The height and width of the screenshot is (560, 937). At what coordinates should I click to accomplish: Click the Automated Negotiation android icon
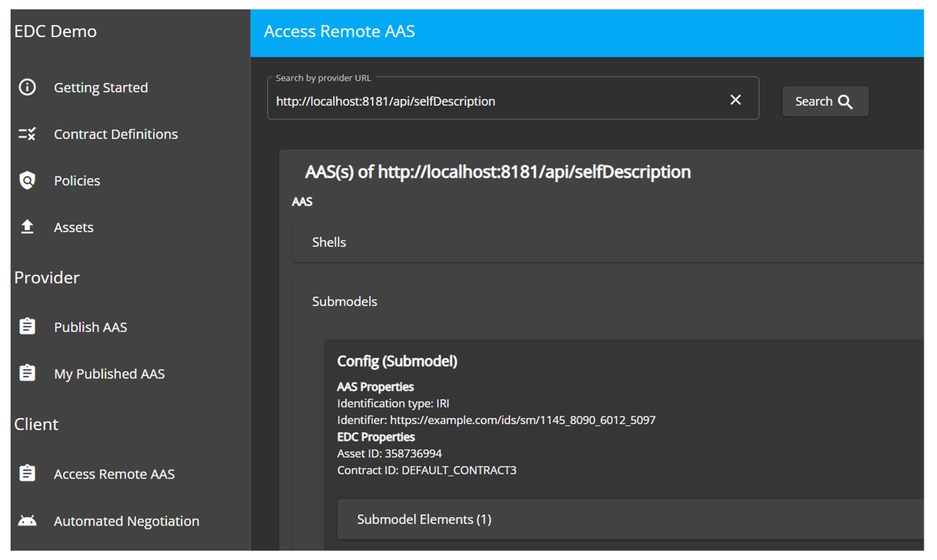coord(27,520)
